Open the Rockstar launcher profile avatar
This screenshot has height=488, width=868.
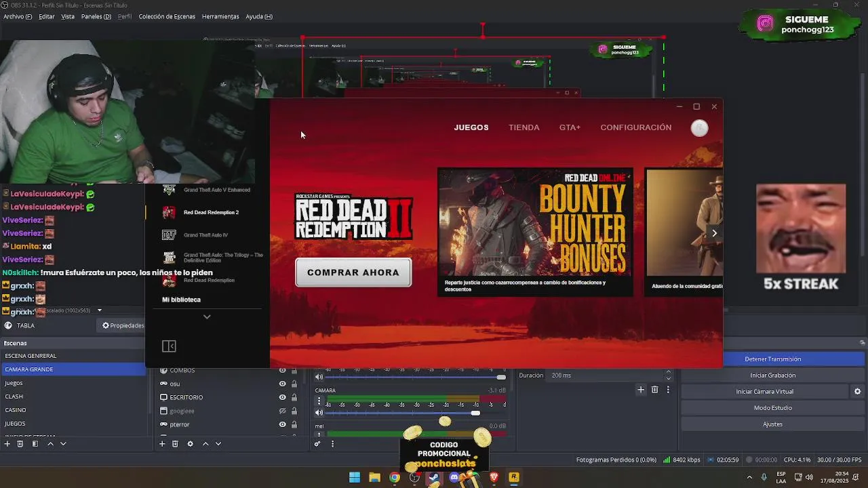[699, 128]
